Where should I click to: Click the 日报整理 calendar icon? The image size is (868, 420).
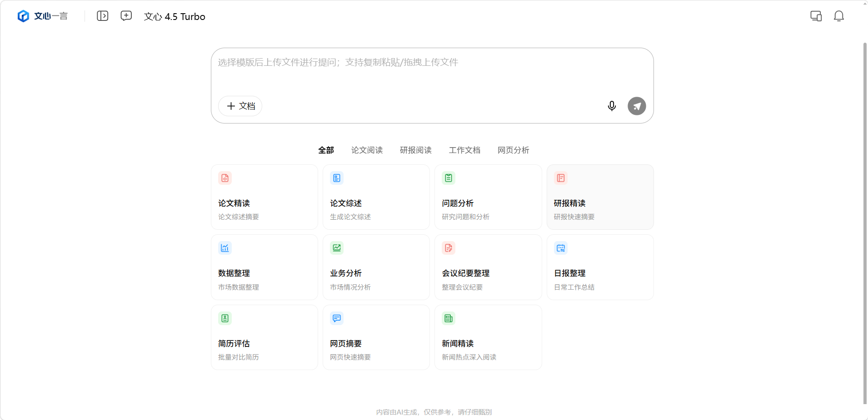(561, 248)
